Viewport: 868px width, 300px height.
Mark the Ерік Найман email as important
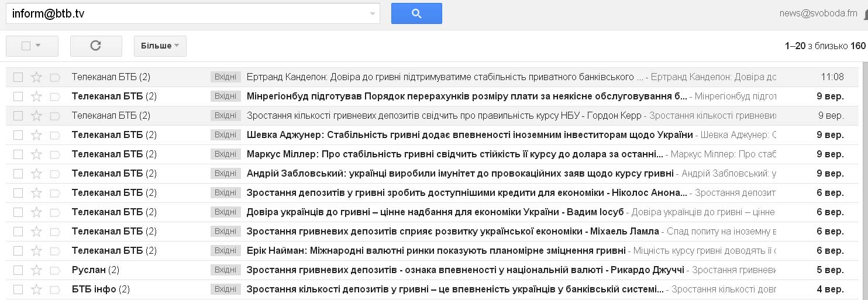pos(55,251)
